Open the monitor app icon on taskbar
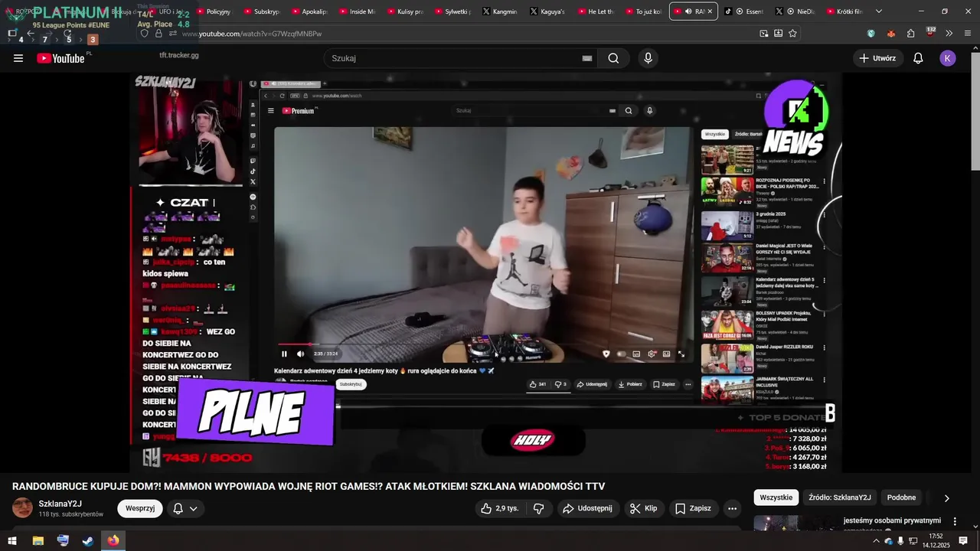The image size is (980, 551). [x=63, y=541]
